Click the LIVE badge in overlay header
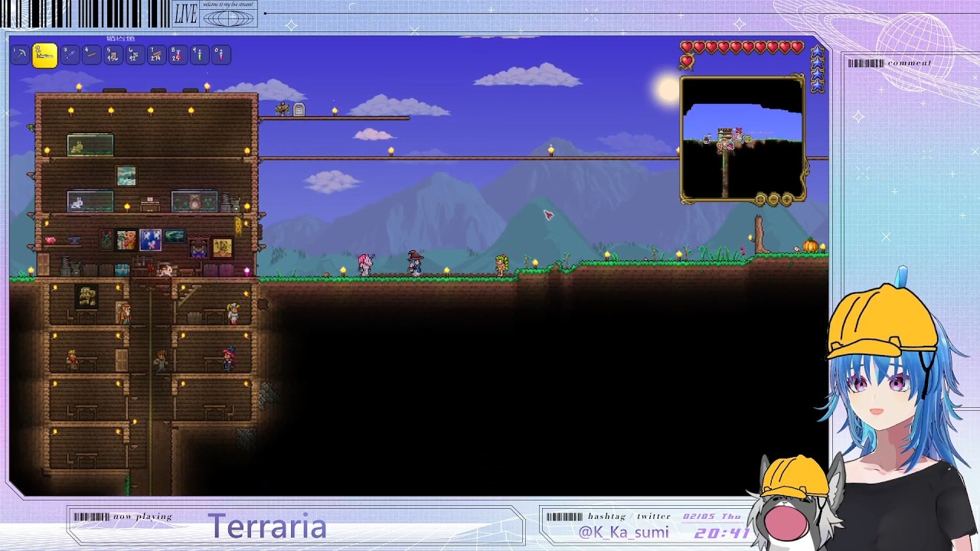Image resolution: width=980 pixels, height=551 pixels. (186, 14)
